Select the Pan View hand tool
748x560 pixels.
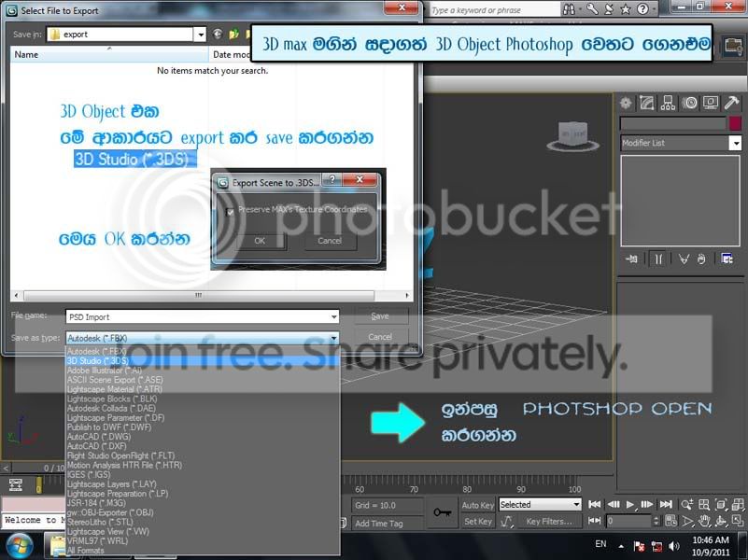704,521
